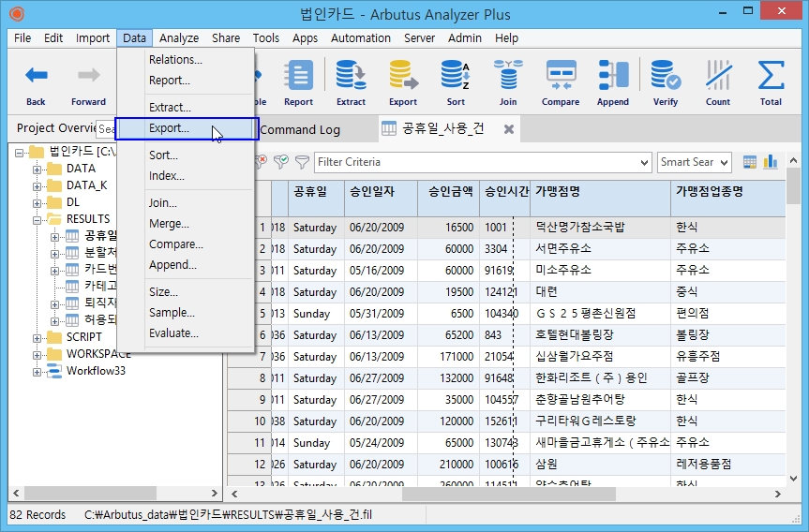The height and width of the screenshot is (532, 809).
Task: Click the 승인금액 column header
Action: (448, 198)
